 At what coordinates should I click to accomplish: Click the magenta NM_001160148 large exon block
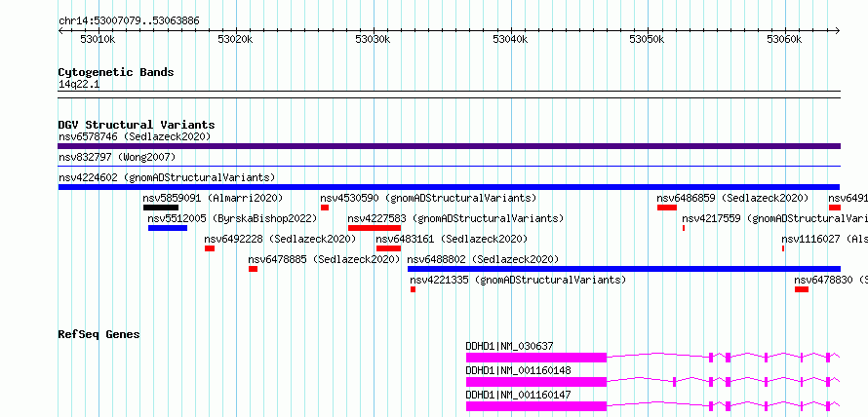tap(536, 382)
